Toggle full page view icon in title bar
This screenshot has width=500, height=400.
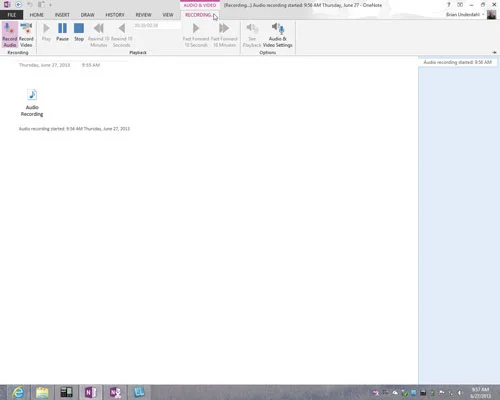coord(460,5)
